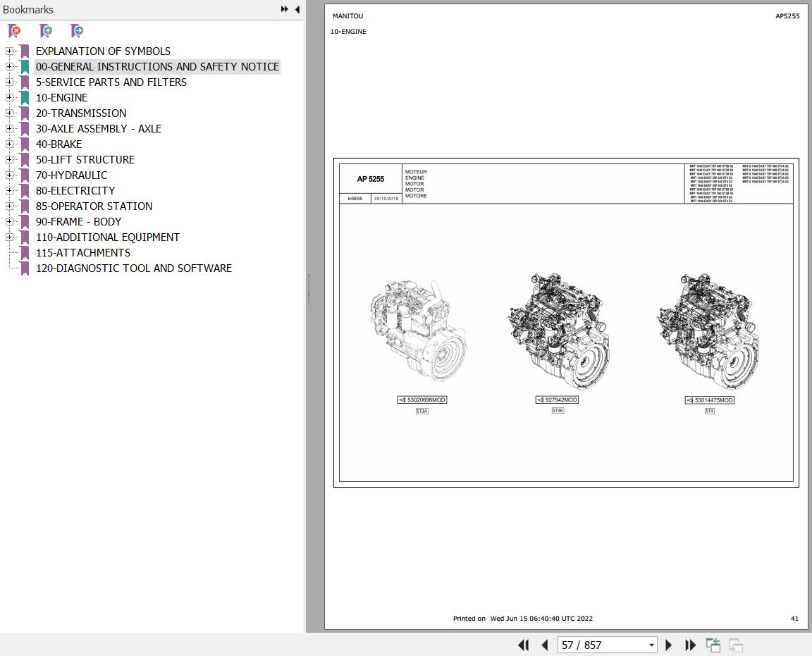Click the bookmark icon beside 40-BRAKE

pos(25,144)
